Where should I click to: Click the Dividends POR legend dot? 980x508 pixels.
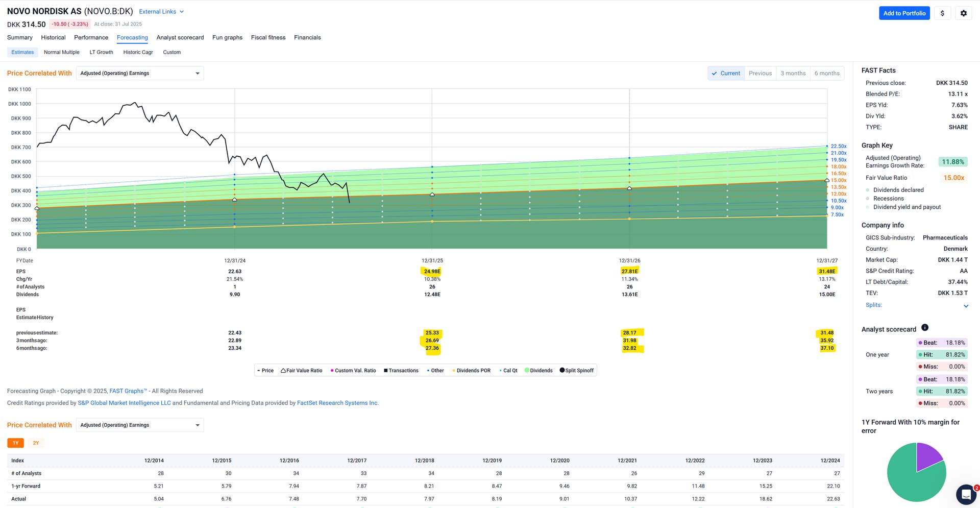point(454,371)
